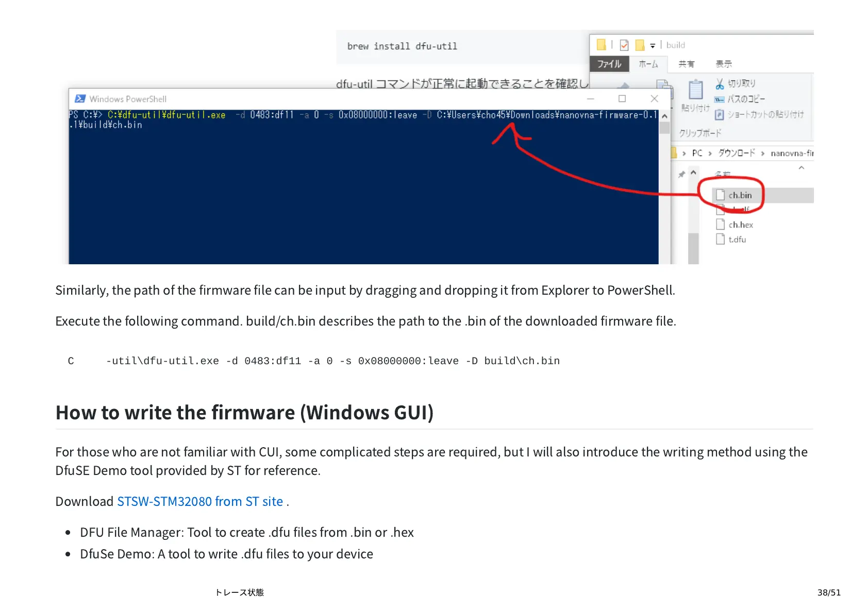This screenshot has height=613, width=868.
Task: Expand the chevron before PC in the breadcrumb
Action: [x=684, y=154]
